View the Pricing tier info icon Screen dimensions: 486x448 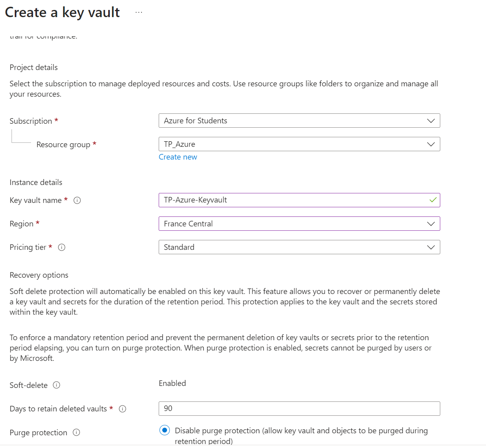(62, 247)
